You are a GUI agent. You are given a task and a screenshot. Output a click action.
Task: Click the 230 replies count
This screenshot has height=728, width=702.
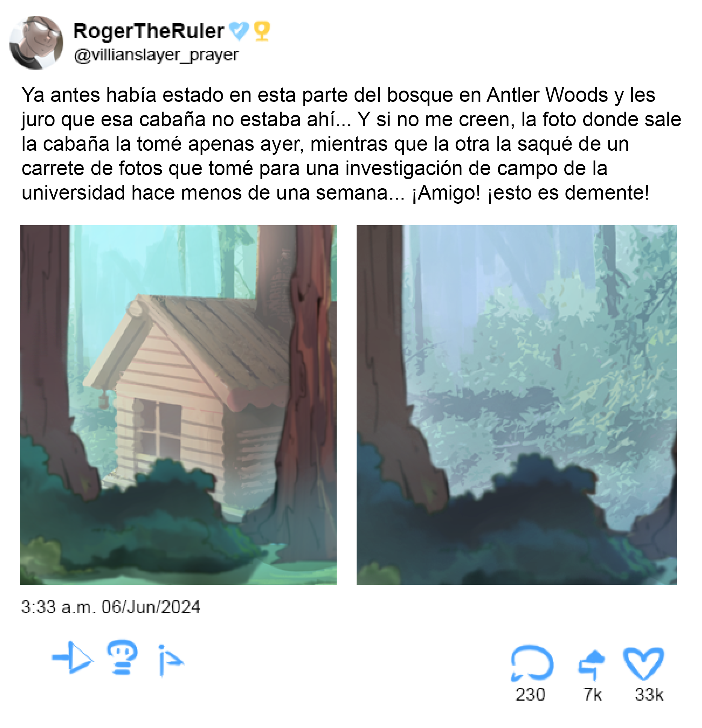pyautogui.click(x=530, y=695)
